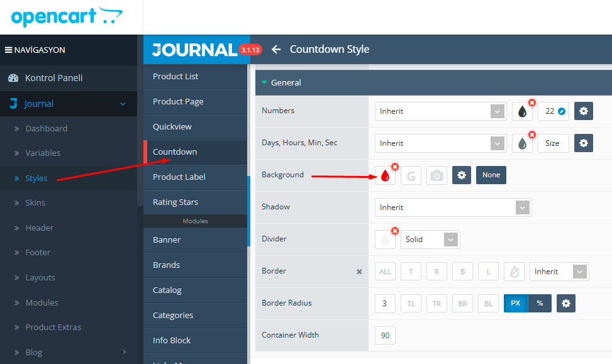The image size is (612, 364).
Task: Open Catalog module styles
Action: pos(195,290)
